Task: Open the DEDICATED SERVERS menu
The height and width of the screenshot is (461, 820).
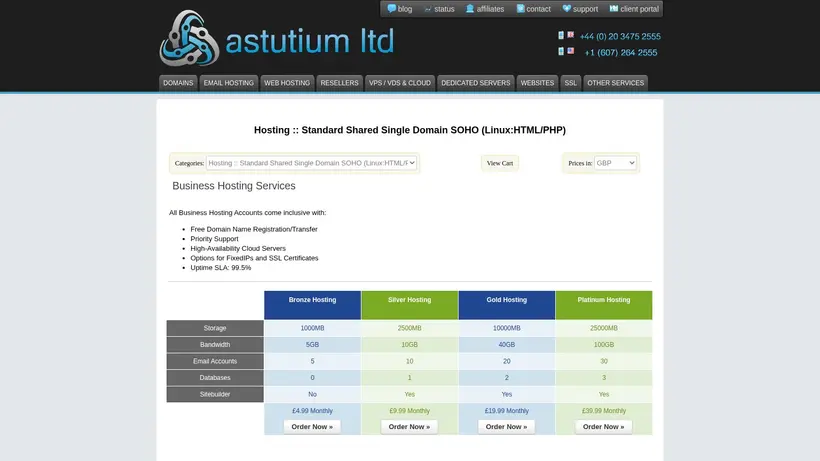Action: point(475,83)
